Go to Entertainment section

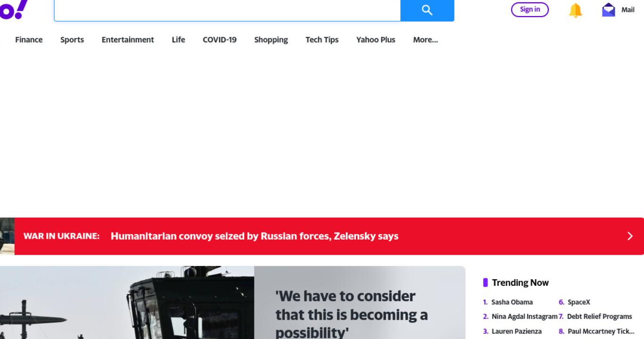coord(128,40)
